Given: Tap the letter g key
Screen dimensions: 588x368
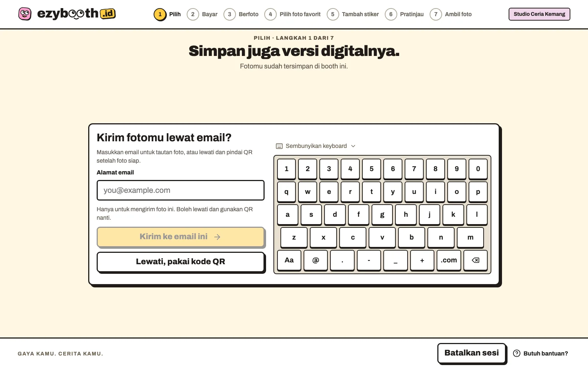Looking at the screenshot, I should [382, 215].
